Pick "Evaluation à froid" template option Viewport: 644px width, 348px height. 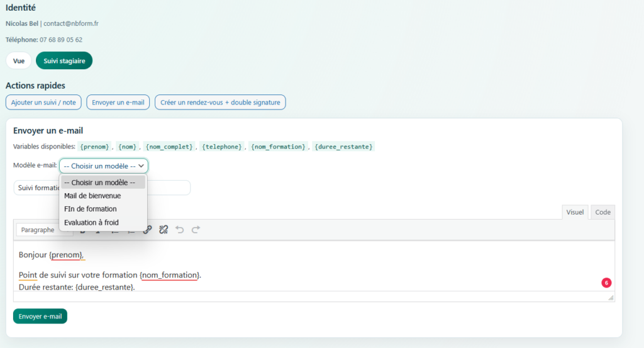[x=91, y=222]
